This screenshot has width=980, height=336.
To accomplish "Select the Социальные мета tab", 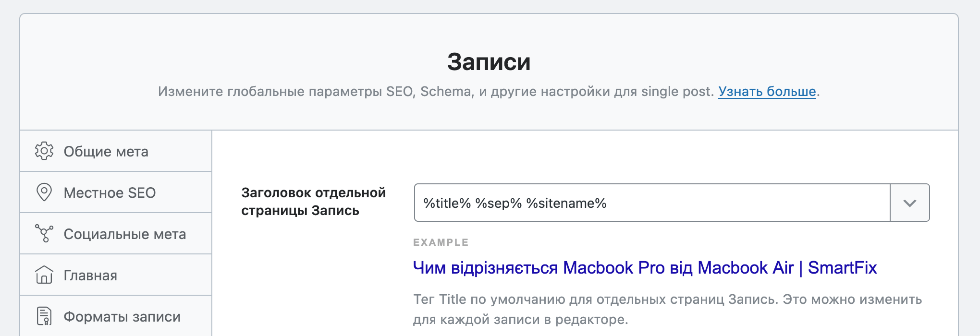I will click(116, 234).
